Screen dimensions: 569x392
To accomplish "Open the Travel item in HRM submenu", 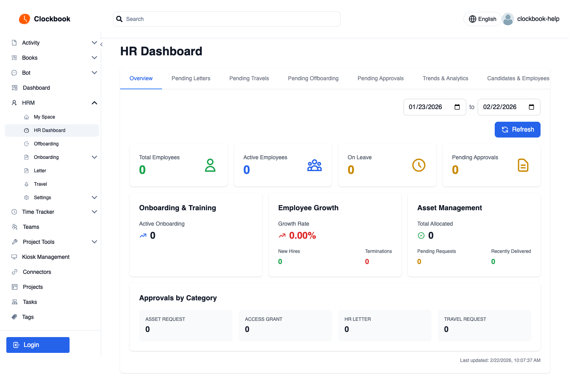I will pos(52,184).
